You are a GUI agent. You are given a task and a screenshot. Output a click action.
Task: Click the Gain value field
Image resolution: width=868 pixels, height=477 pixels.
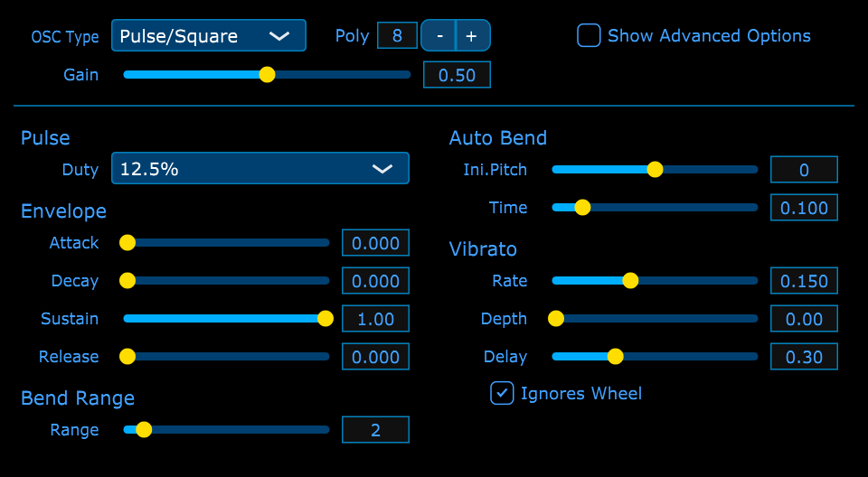coord(457,75)
